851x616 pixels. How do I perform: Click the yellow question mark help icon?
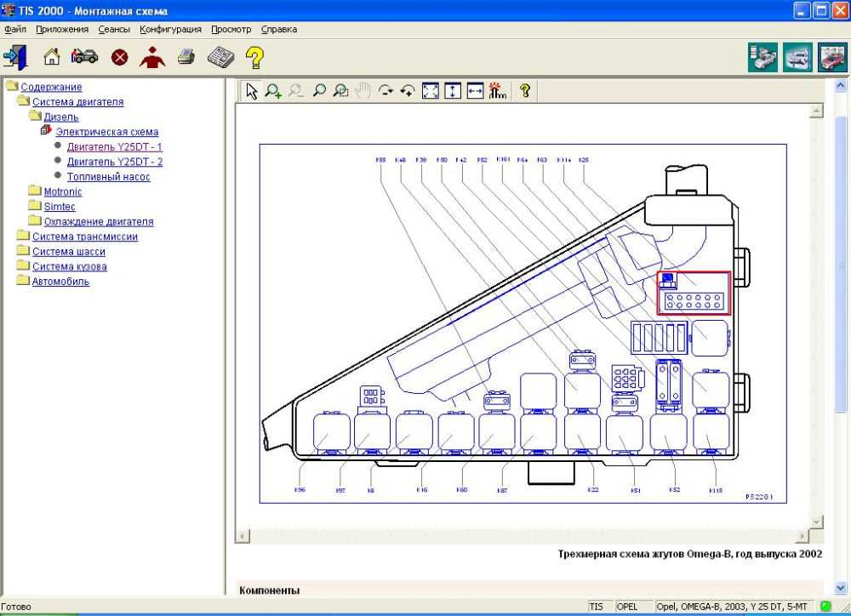click(x=254, y=58)
